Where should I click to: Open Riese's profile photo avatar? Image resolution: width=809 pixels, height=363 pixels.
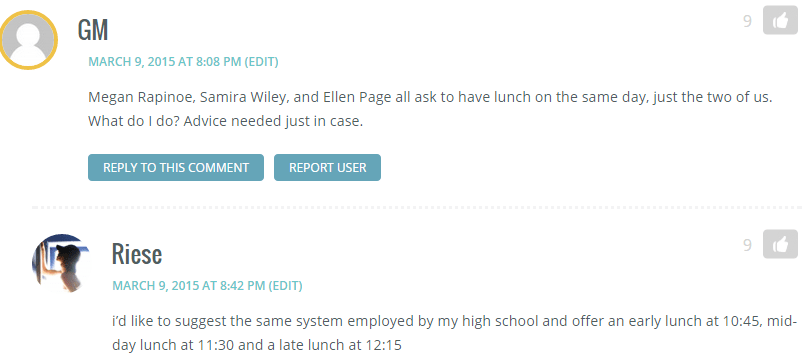(61, 263)
